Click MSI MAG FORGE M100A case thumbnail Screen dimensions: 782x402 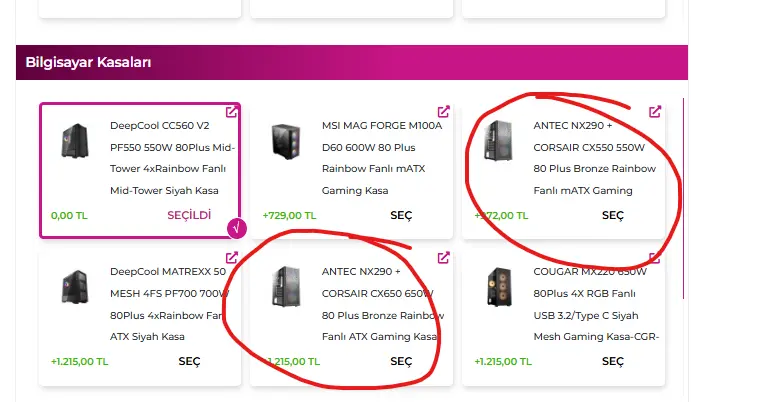point(286,142)
